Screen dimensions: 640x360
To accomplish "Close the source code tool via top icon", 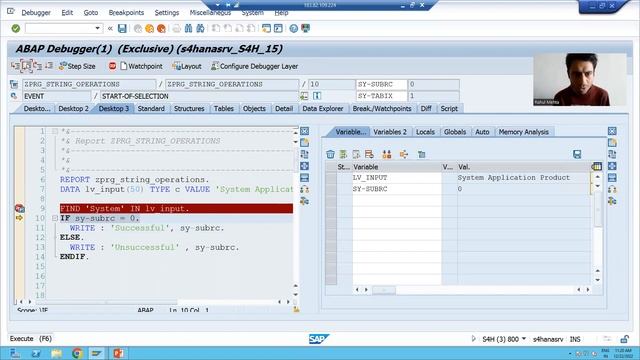I will pyautogui.click(x=304, y=131).
